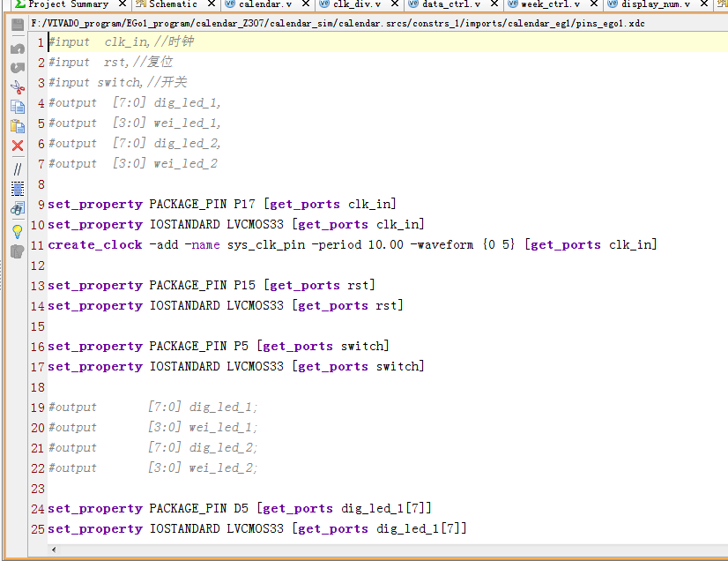Place cursor on the create_clock line
Viewport: 728px width, 561px height.
tap(353, 245)
